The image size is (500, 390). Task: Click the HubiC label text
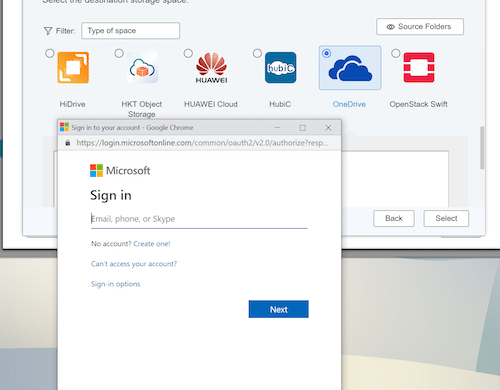point(280,104)
